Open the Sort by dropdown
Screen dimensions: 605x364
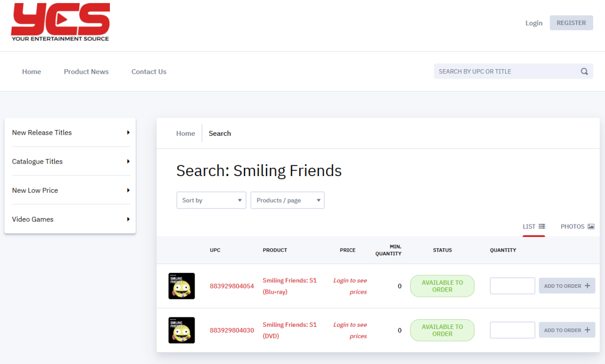pyautogui.click(x=211, y=200)
